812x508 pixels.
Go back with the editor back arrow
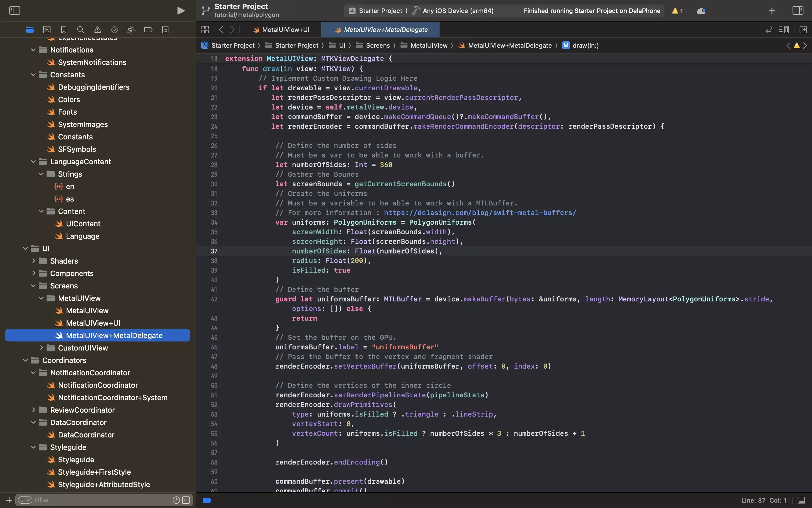pyautogui.click(x=221, y=30)
